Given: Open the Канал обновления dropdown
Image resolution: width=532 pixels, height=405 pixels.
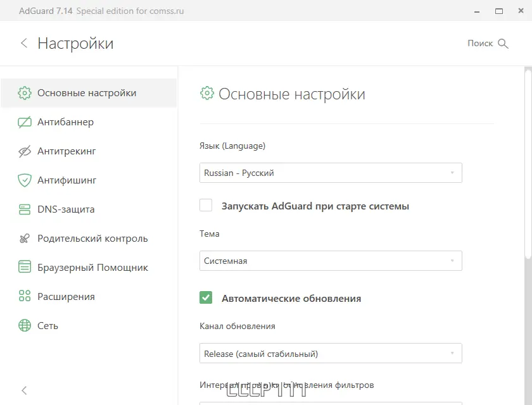Looking at the screenshot, I should point(331,353).
